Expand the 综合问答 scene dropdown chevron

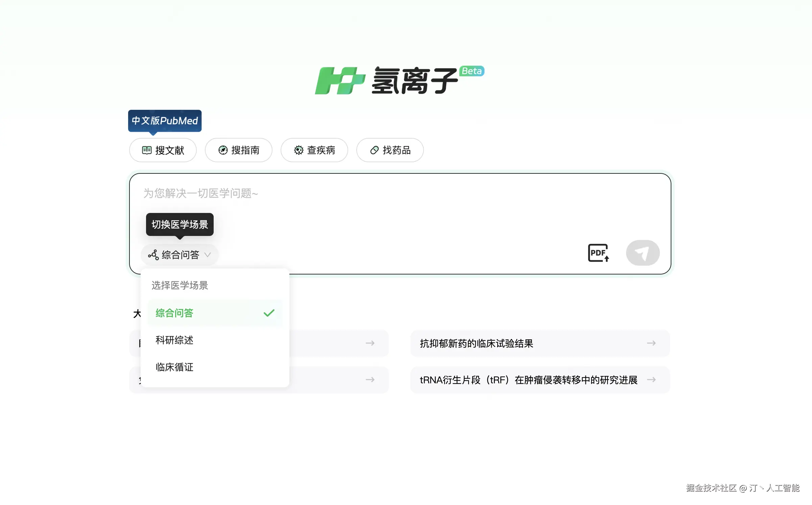[209, 256]
